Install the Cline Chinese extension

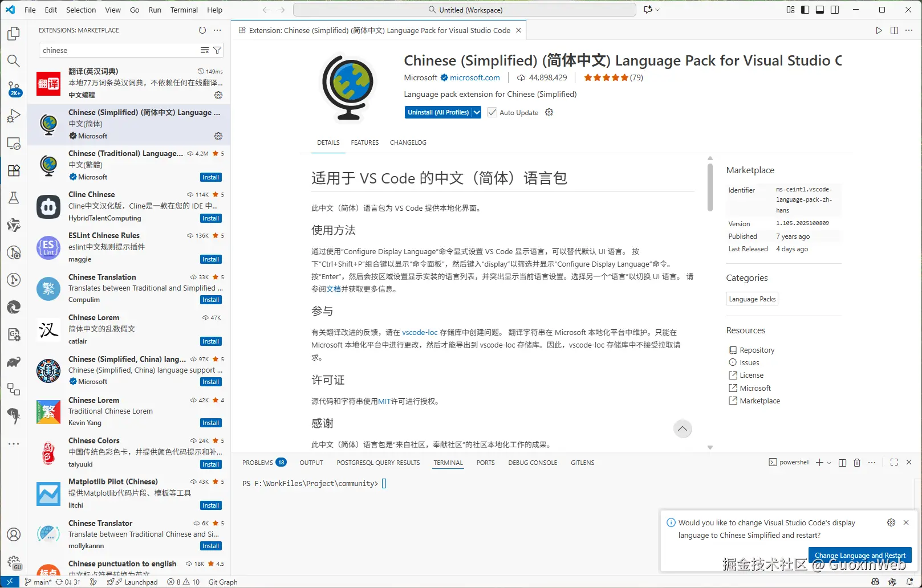pos(211,218)
